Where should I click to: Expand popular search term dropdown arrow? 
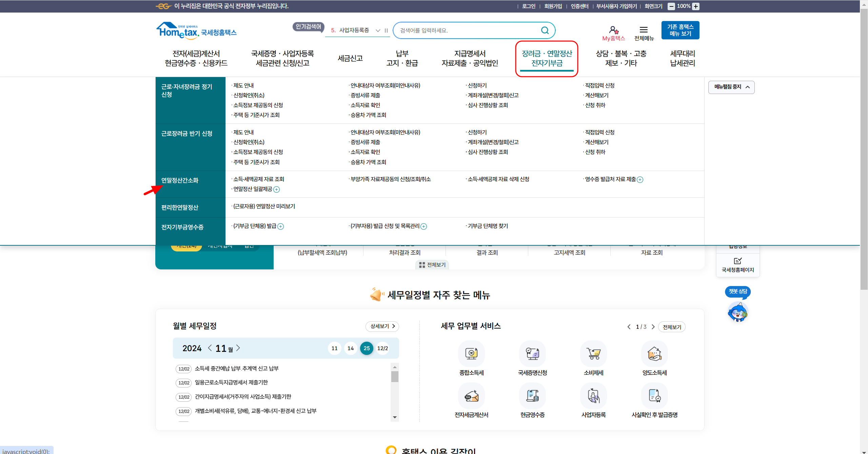(378, 31)
